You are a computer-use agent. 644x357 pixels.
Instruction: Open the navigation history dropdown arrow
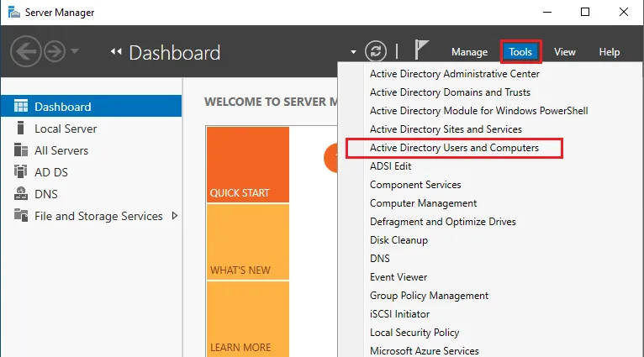(x=74, y=51)
